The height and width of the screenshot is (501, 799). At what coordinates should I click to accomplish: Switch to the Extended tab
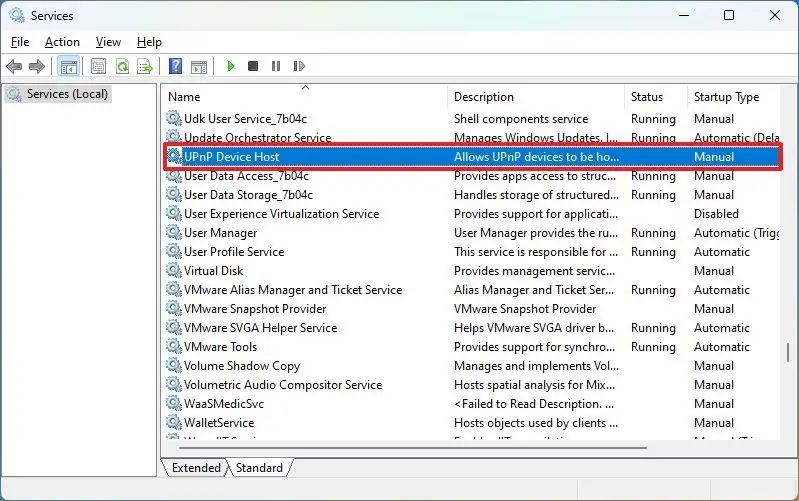(196, 467)
